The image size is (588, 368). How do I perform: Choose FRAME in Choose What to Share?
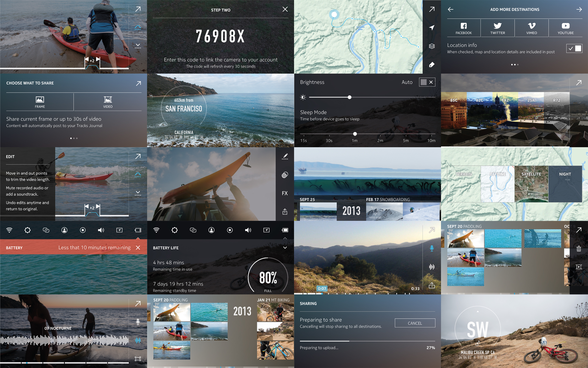(40, 102)
